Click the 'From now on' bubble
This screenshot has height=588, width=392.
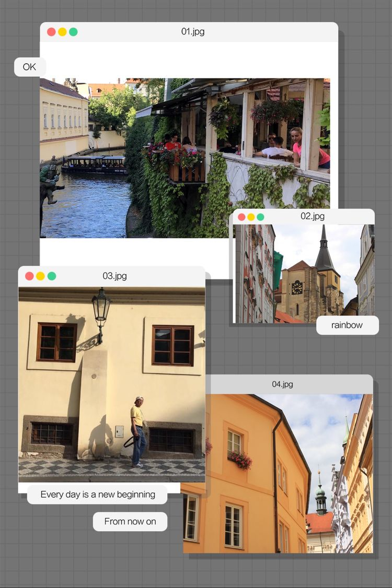point(130,522)
